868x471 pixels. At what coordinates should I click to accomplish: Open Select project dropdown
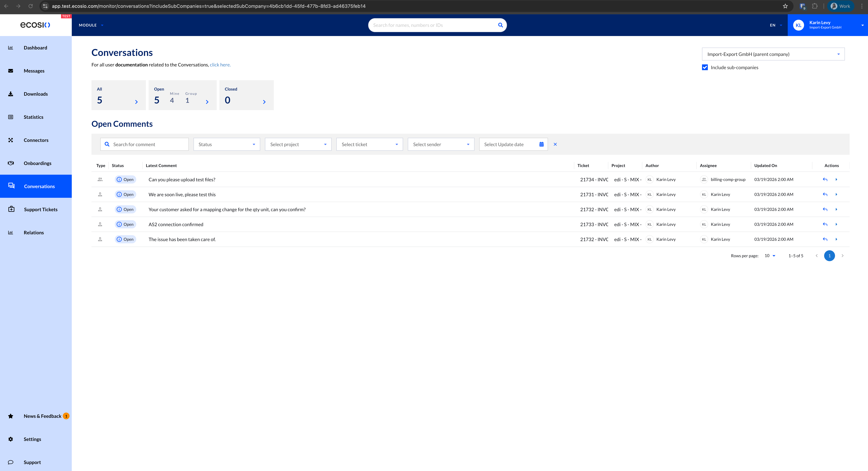(298, 144)
